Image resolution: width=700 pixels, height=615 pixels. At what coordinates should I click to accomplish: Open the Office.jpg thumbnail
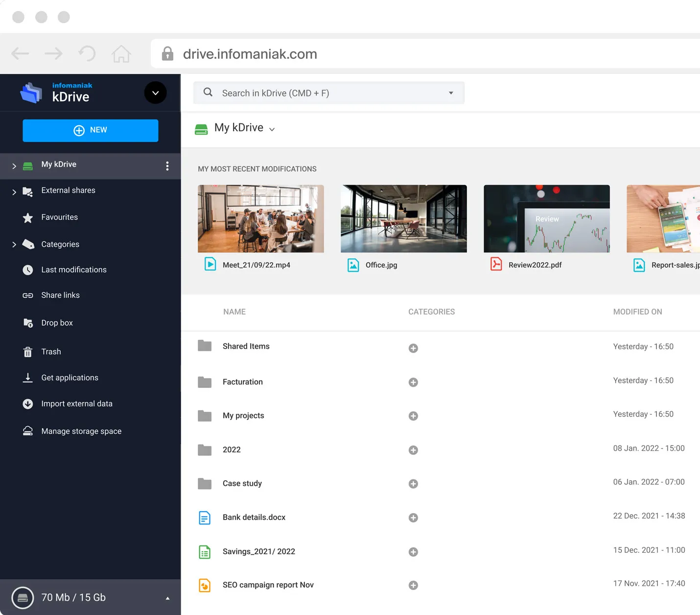coord(404,219)
